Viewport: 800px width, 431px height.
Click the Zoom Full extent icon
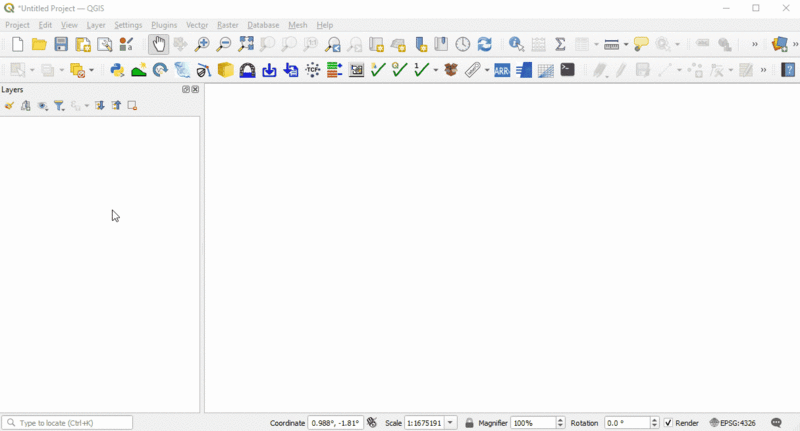[246, 44]
